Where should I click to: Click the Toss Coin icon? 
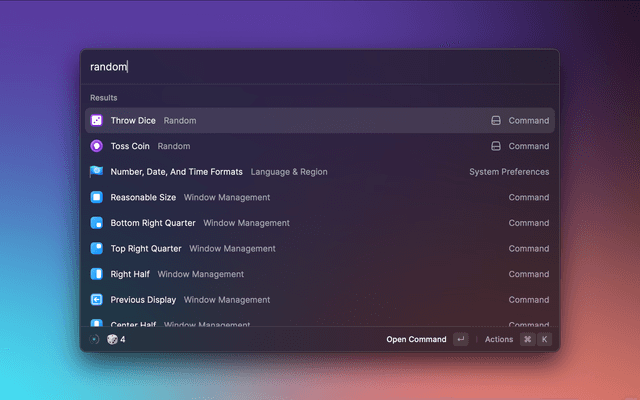(x=97, y=146)
